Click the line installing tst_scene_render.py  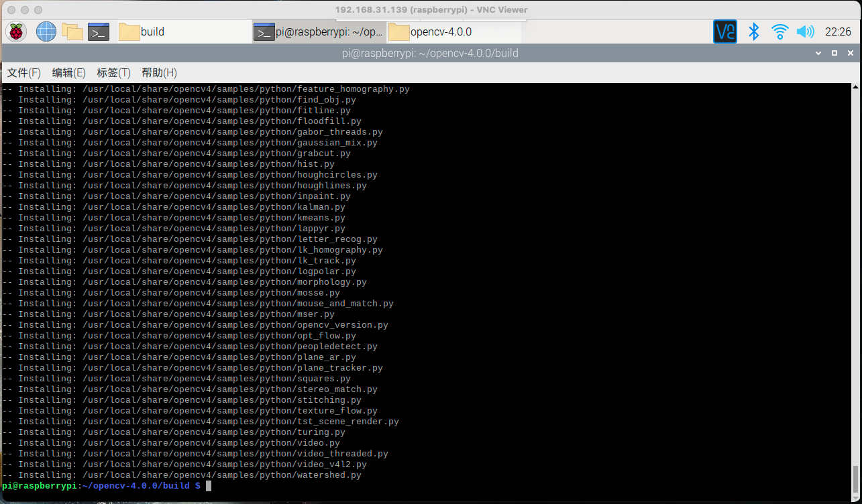click(201, 422)
